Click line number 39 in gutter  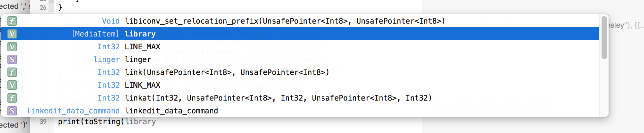[x=43, y=122]
